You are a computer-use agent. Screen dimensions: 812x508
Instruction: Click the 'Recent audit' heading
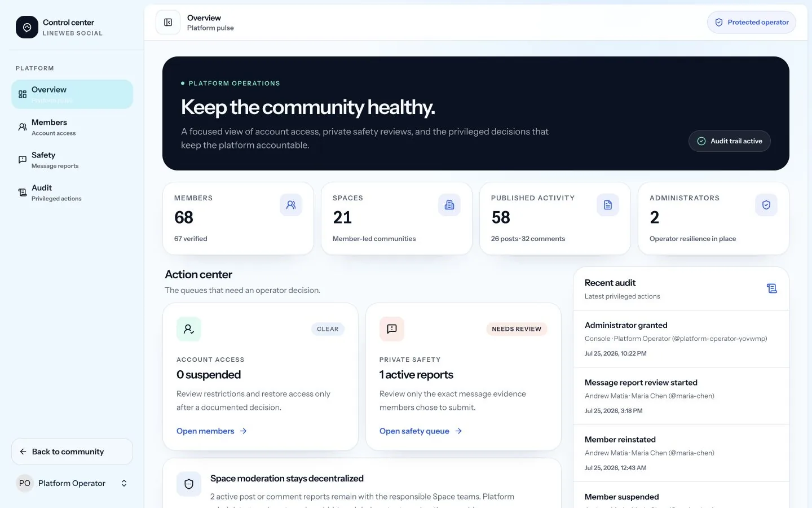tap(610, 283)
